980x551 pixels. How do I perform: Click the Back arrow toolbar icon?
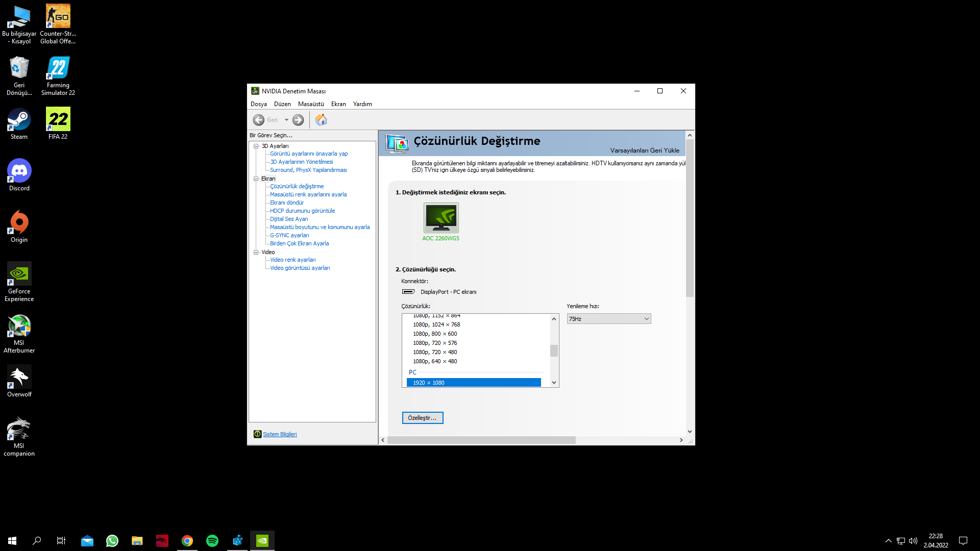click(259, 120)
